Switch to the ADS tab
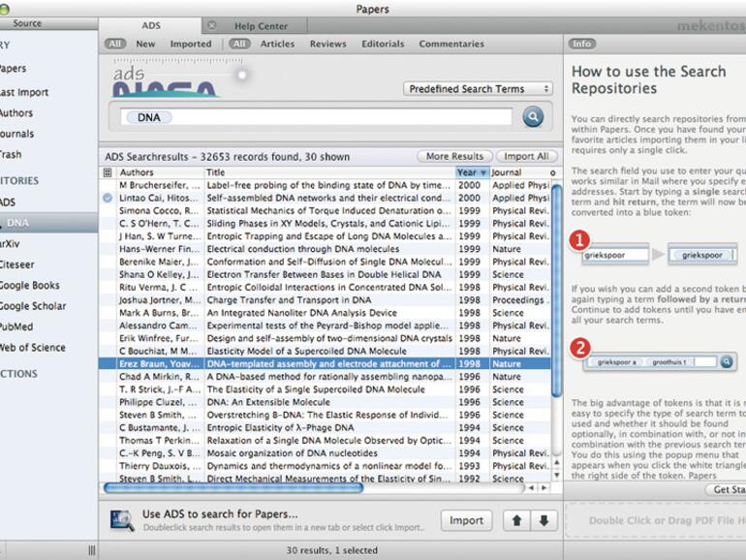 tap(151, 26)
